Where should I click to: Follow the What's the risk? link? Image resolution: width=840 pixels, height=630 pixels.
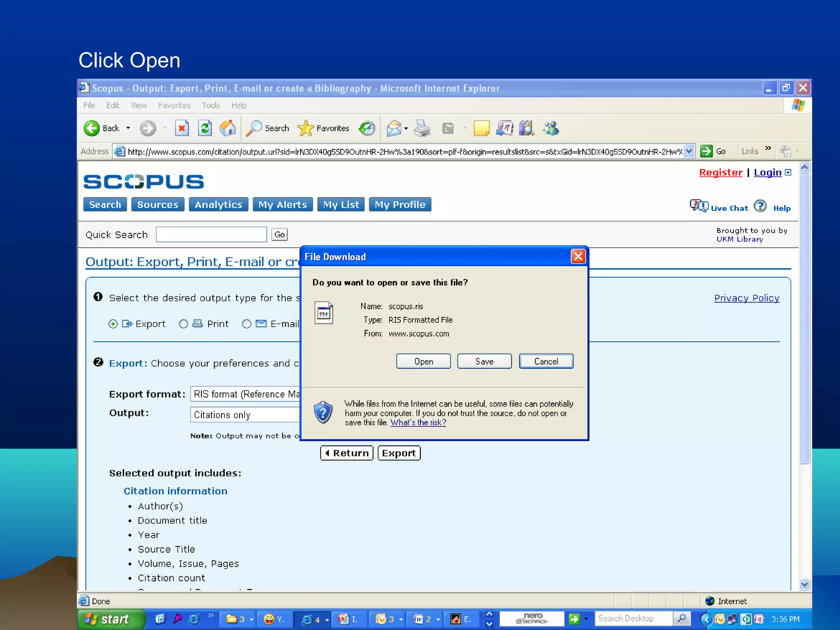tap(418, 422)
